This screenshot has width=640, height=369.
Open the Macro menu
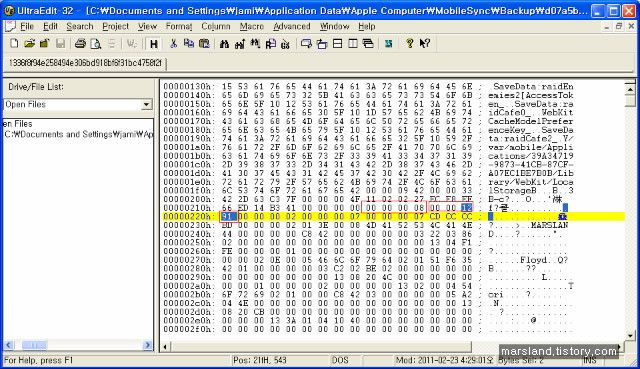(251, 27)
